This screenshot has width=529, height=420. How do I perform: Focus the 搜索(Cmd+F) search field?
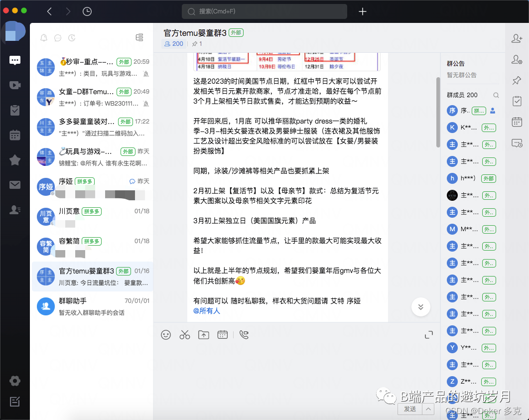pos(264,11)
